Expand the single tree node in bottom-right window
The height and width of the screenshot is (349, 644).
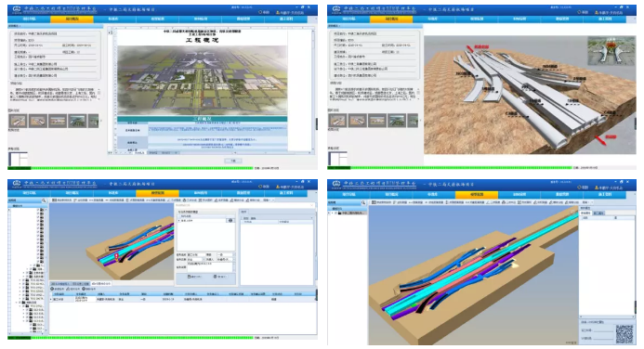click(x=332, y=213)
